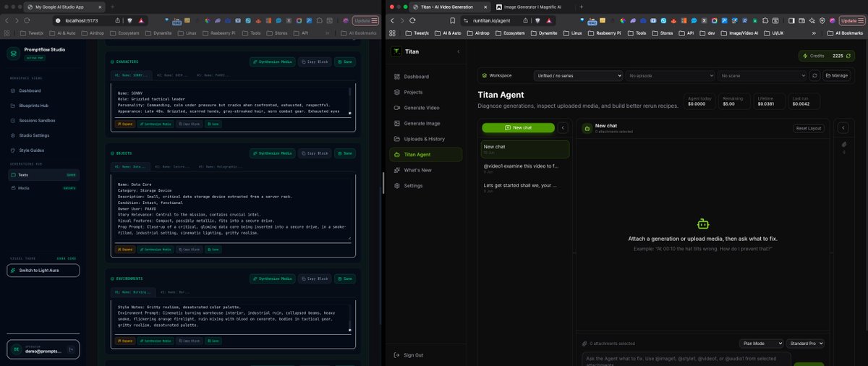Viewport: 868px width, 366px height.
Task: Click Save in Environments header
Action: [x=345, y=278]
